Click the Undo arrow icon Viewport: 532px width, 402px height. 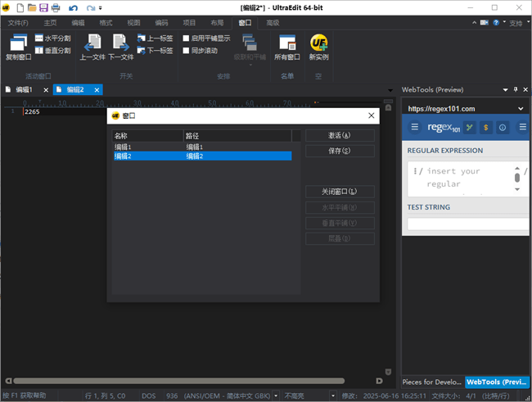74,8
